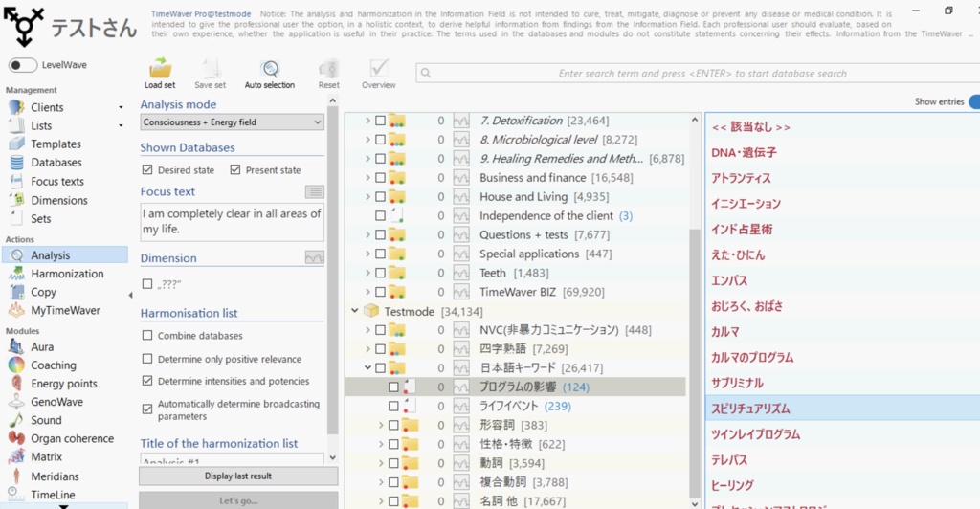The width and height of the screenshot is (980, 509).
Task: Collapse the Testmode tree node
Action: pyautogui.click(x=355, y=310)
